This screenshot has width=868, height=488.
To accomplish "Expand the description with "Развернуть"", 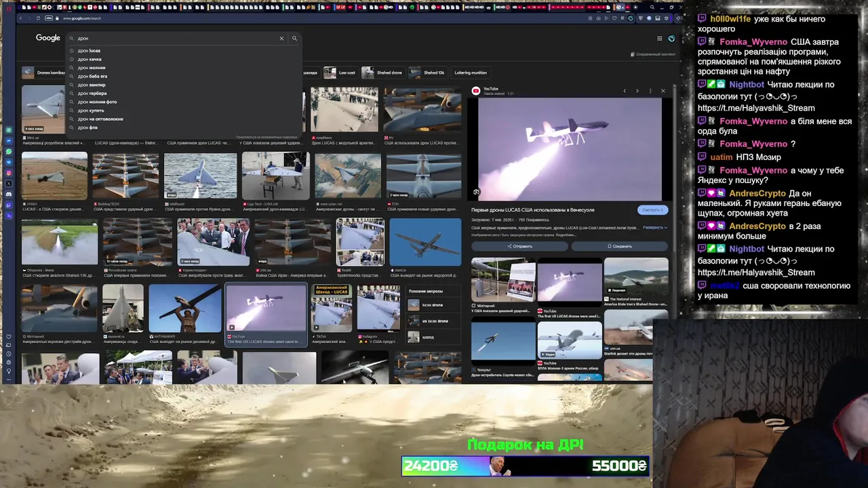I will tap(654, 228).
